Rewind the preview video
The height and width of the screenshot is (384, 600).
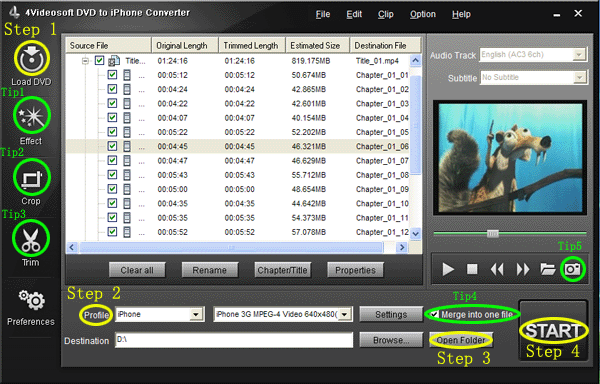click(x=497, y=269)
